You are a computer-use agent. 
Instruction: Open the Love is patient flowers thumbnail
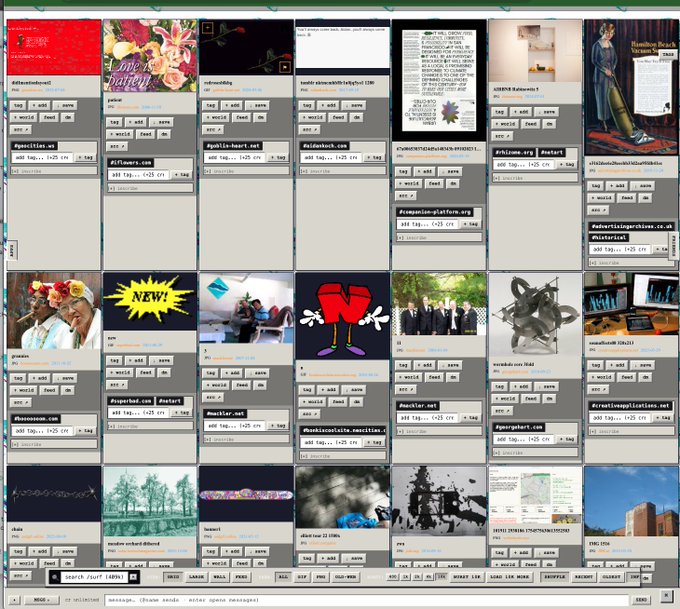point(150,56)
